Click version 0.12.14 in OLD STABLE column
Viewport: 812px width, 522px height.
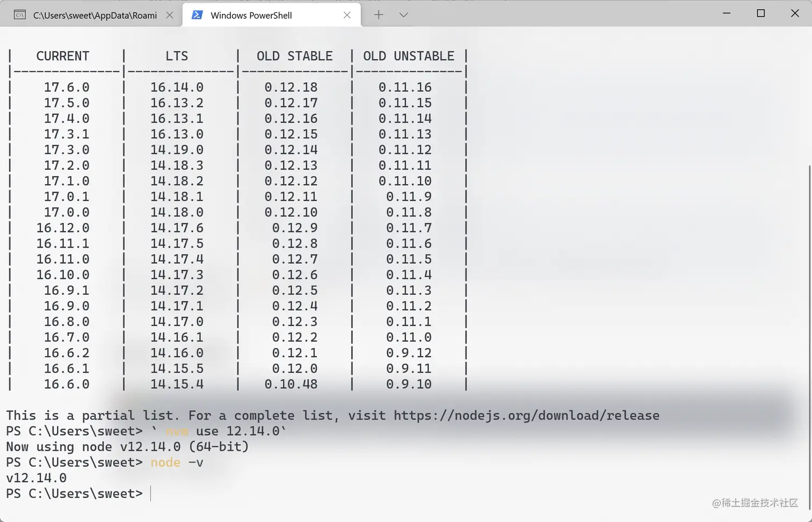tap(291, 149)
